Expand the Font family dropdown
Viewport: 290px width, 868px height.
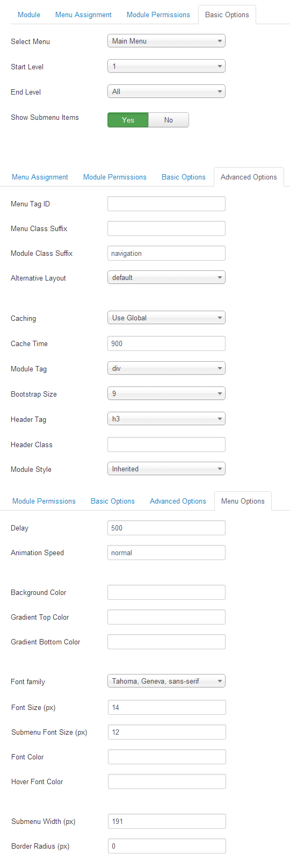click(166, 681)
